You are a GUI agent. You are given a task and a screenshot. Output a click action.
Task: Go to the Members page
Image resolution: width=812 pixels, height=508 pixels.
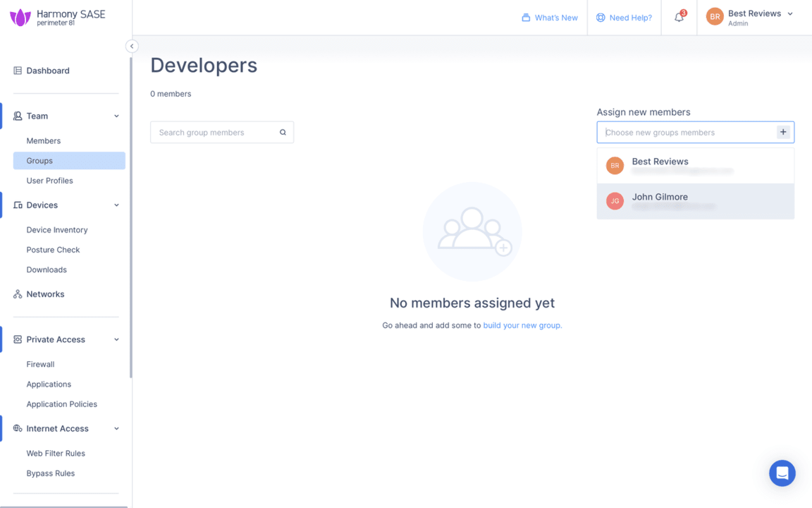click(44, 141)
